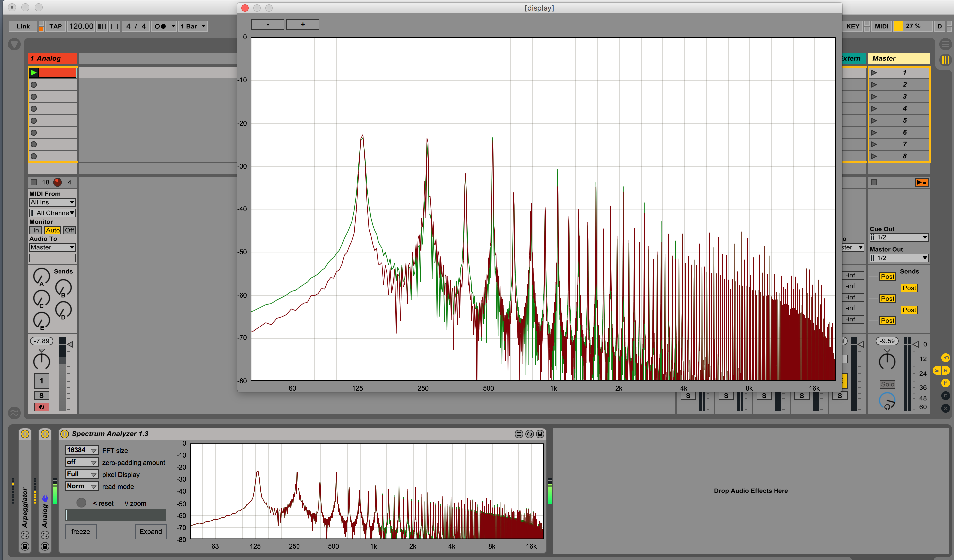The image size is (954, 560).
Task: Click the KEY map mode switch
Action: click(x=853, y=26)
